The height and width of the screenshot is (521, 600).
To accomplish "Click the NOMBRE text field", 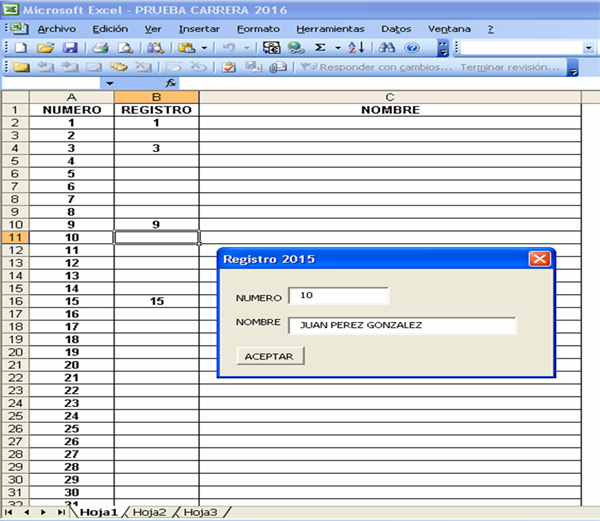I will coord(402,325).
